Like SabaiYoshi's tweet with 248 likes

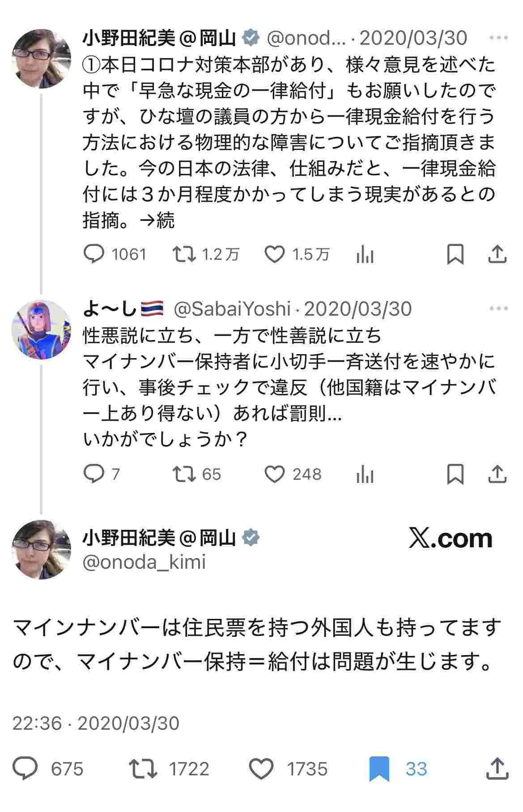275,474
